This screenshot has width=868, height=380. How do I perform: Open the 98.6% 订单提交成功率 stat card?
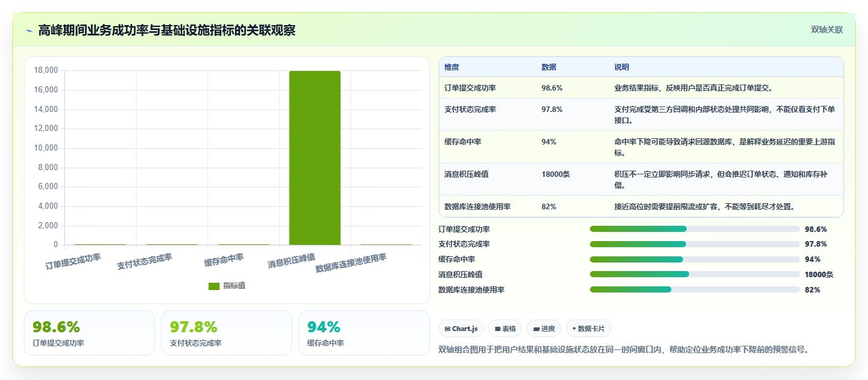(x=89, y=333)
